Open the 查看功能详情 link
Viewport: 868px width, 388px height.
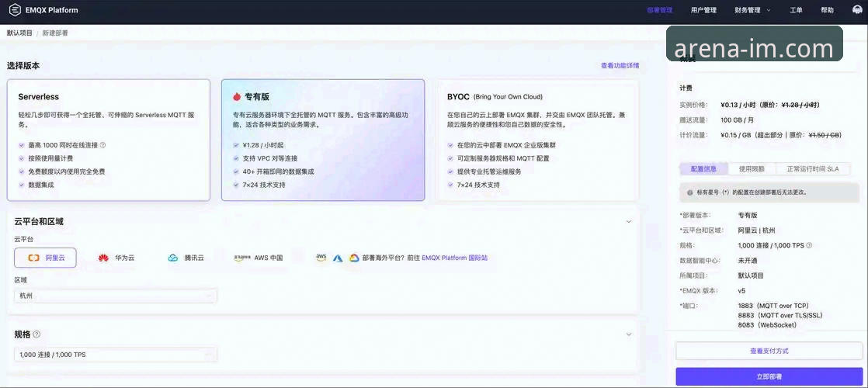[620, 65]
